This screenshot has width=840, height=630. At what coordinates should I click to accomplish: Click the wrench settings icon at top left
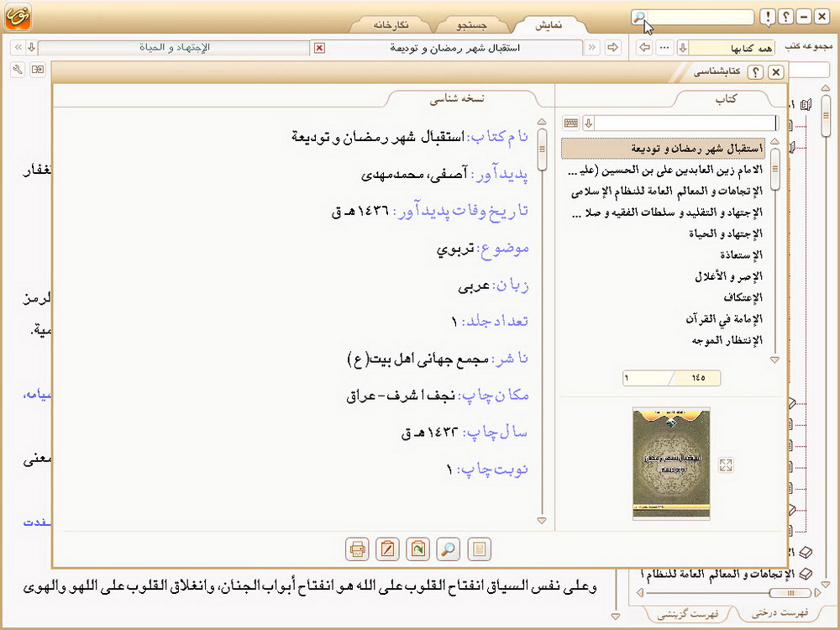coord(18,69)
